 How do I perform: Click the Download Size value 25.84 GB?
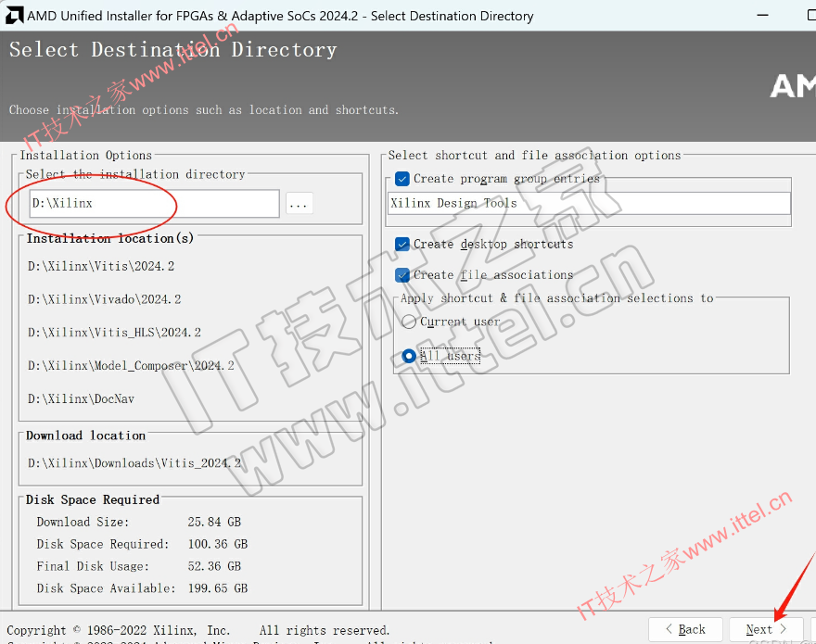pos(214,522)
